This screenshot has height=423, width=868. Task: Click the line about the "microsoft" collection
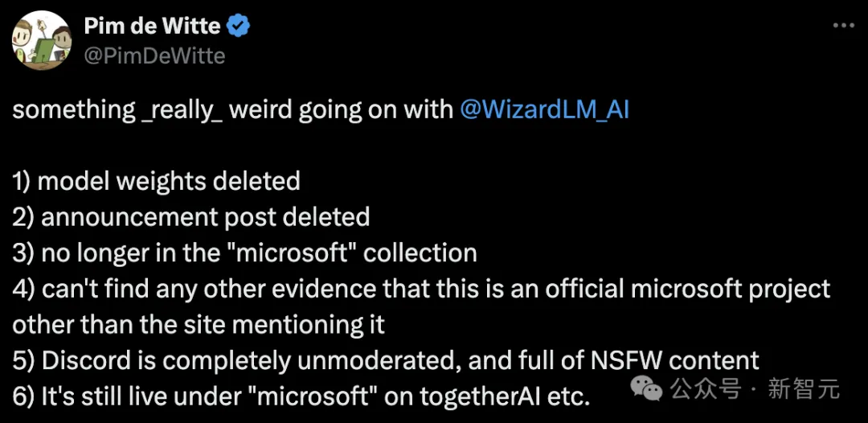pos(244,253)
